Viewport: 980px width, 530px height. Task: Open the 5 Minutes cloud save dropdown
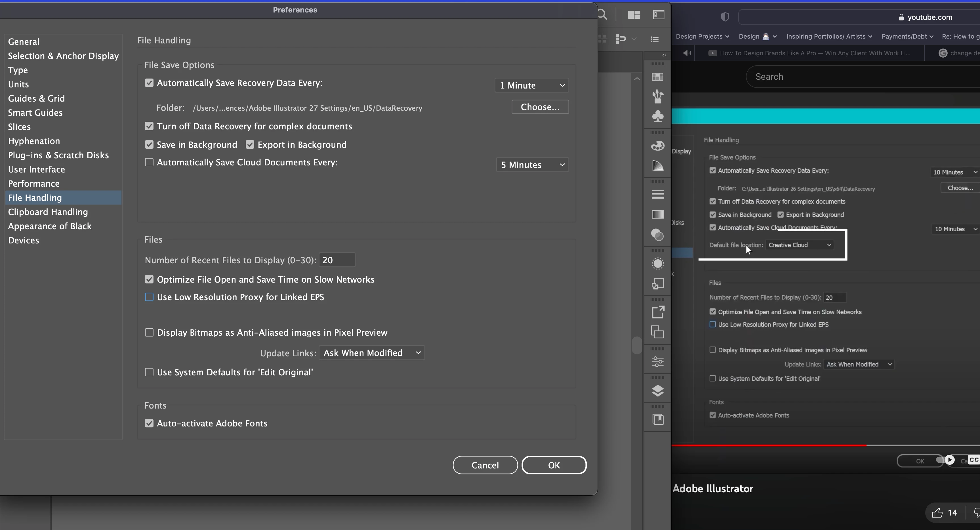(x=532, y=165)
